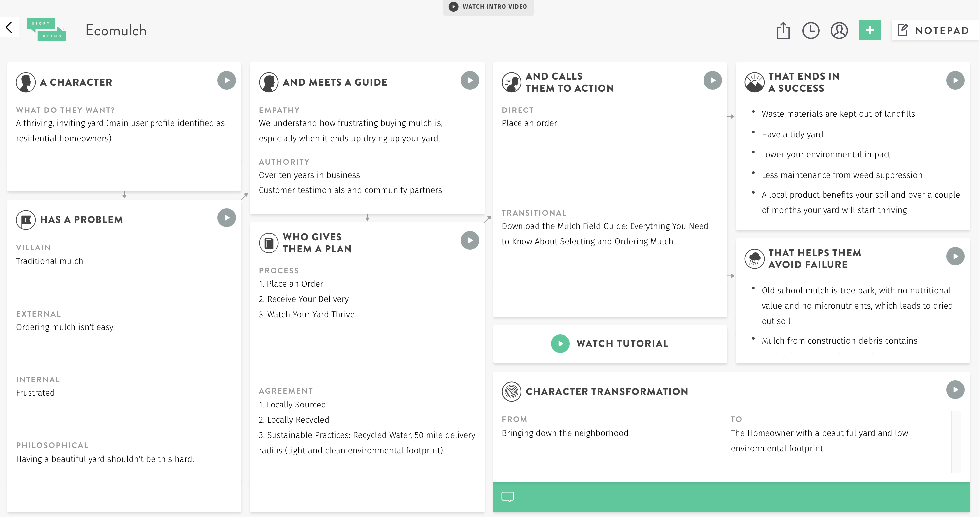Edit Internal problem 'Frustrated'
Viewport: 980px width, 517px height.
(35, 393)
